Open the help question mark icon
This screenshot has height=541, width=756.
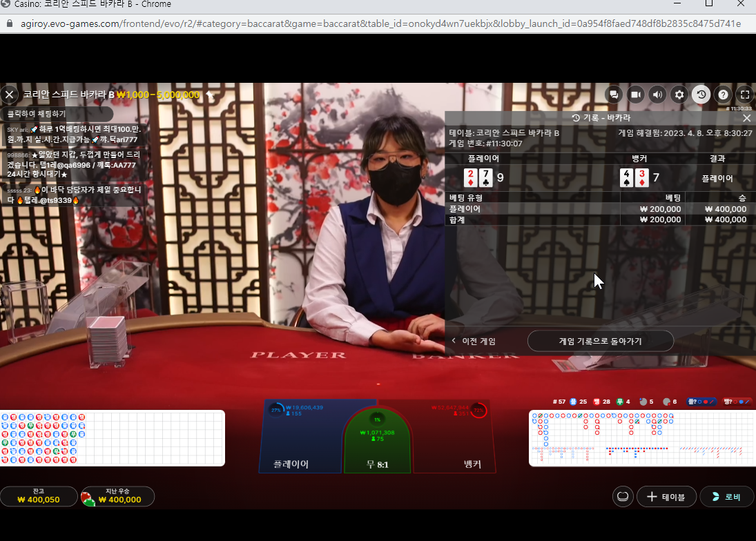(724, 95)
